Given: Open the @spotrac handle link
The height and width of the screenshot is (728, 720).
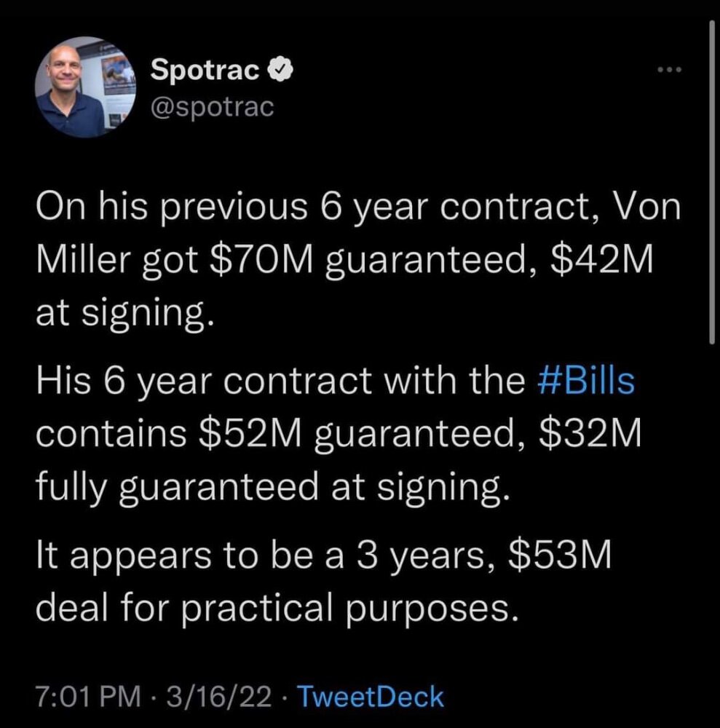Looking at the screenshot, I should [212, 107].
